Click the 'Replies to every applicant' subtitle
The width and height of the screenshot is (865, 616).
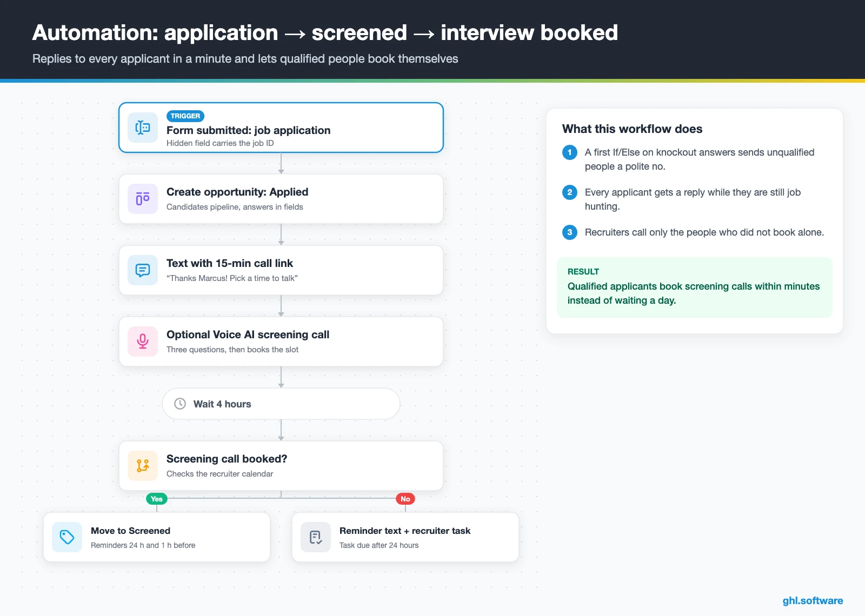245,58
